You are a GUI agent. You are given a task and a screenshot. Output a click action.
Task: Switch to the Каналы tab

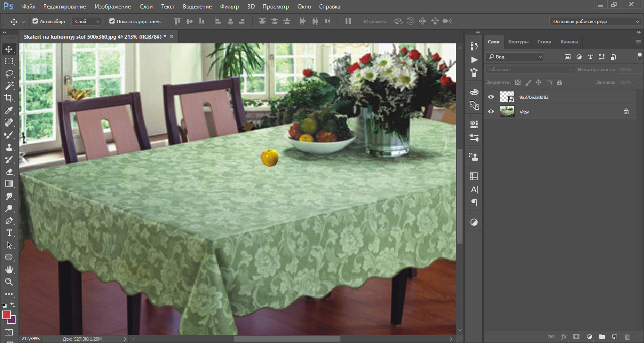click(569, 41)
